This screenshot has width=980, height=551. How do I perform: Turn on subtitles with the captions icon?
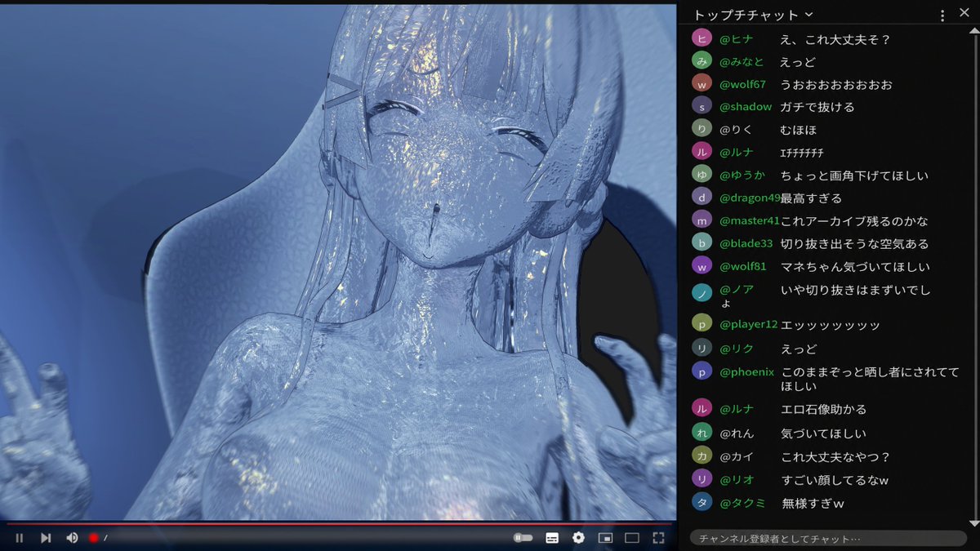(x=552, y=538)
